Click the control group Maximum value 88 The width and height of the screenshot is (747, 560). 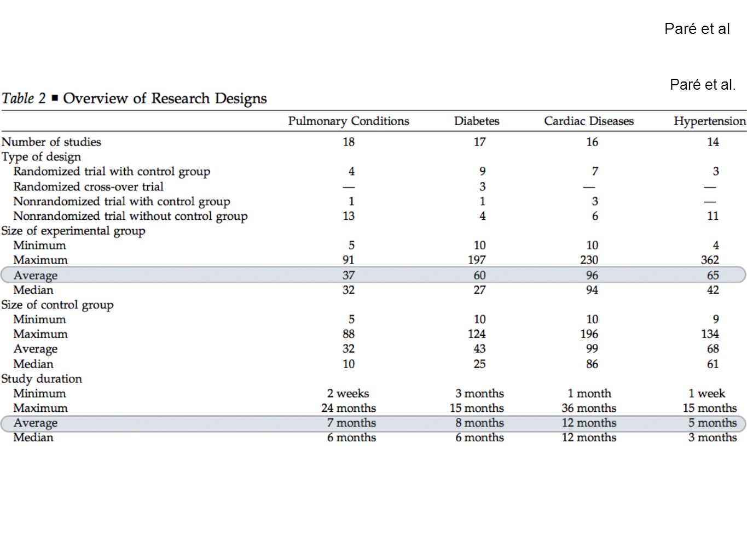pos(349,334)
